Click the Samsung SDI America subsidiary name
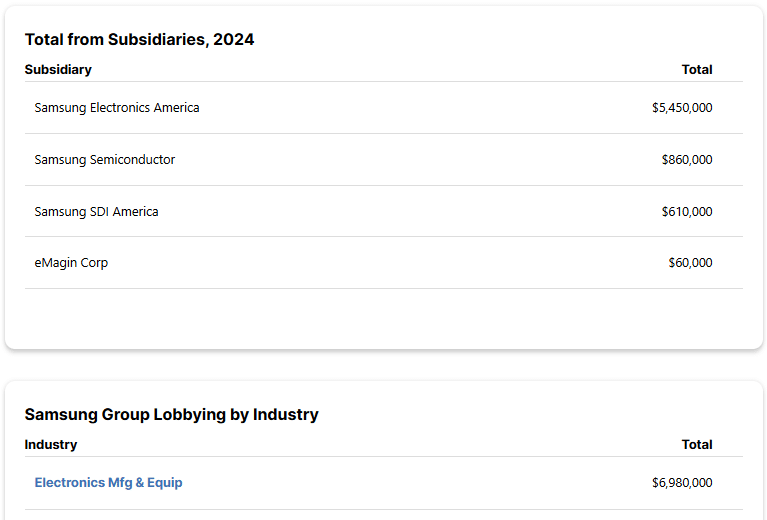Viewport: 767px width, 520px height. tap(96, 212)
